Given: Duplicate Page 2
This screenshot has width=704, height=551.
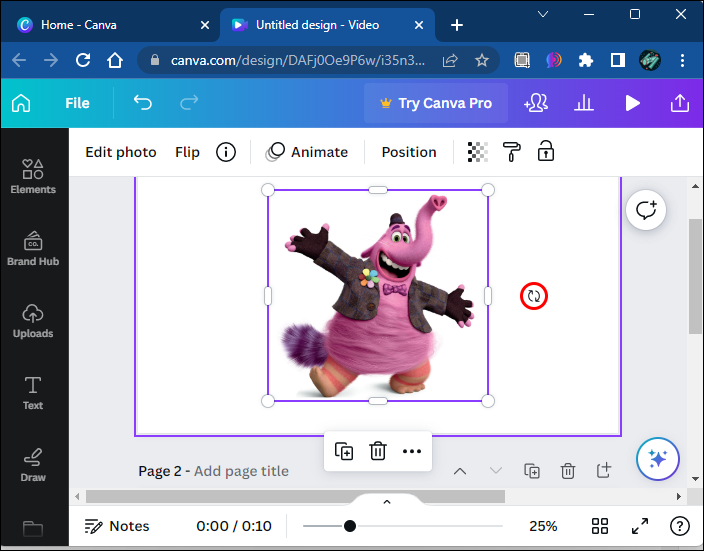Looking at the screenshot, I should 532,471.
